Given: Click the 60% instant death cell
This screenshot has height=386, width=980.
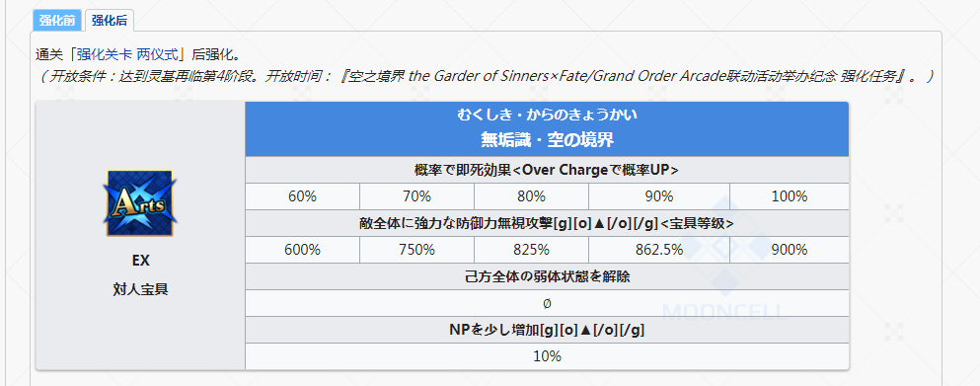Looking at the screenshot, I should click(x=303, y=196).
